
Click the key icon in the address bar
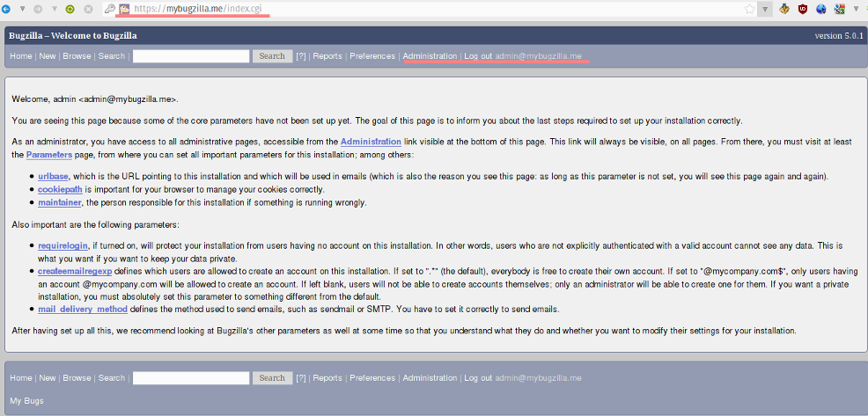click(x=110, y=9)
